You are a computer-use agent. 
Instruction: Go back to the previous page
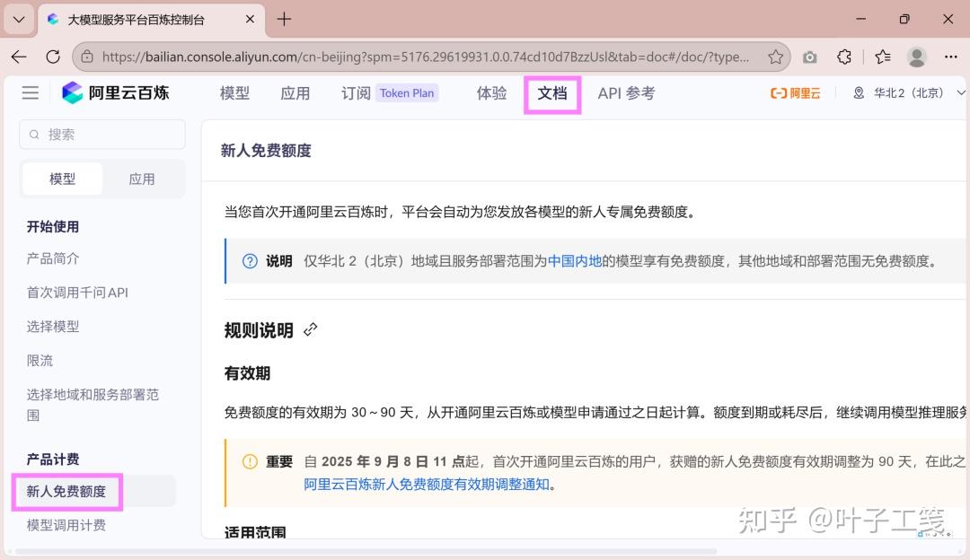pyautogui.click(x=19, y=57)
